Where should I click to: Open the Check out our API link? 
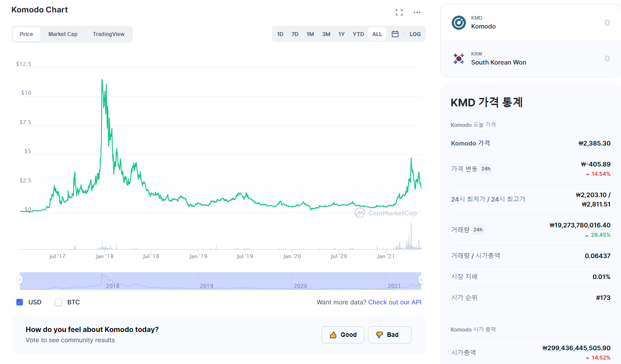click(395, 302)
